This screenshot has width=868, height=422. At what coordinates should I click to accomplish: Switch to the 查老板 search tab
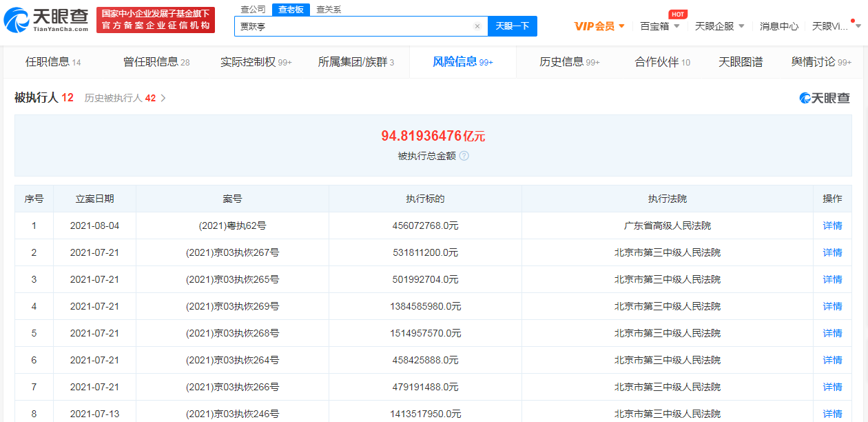click(x=289, y=10)
